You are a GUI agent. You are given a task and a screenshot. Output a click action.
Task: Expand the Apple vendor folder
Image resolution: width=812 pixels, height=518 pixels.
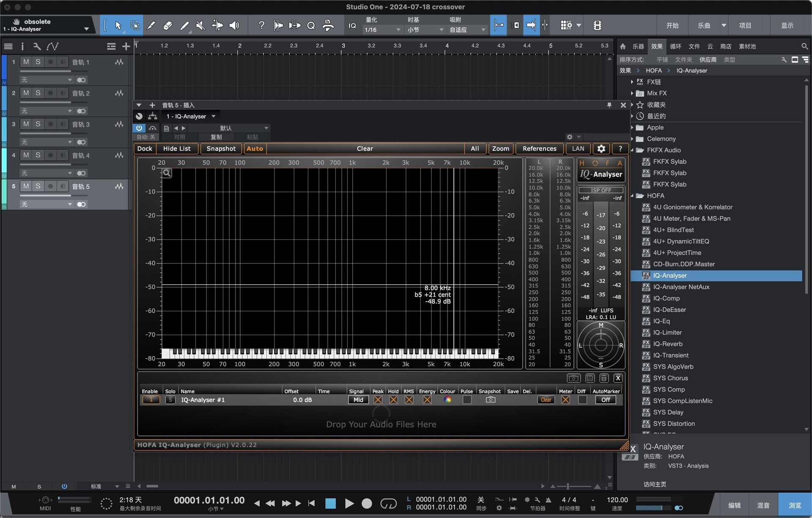tap(632, 128)
